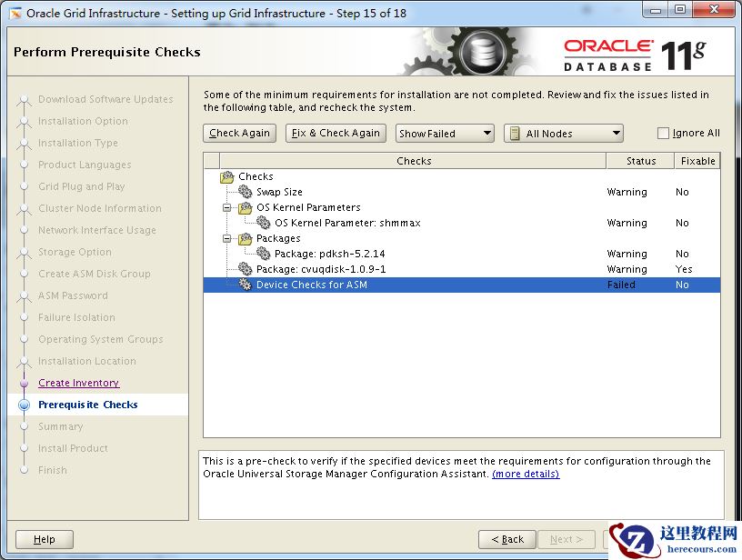Select Download Software Updates step
The width and height of the screenshot is (742, 560).
pyautogui.click(x=105, y=99)
